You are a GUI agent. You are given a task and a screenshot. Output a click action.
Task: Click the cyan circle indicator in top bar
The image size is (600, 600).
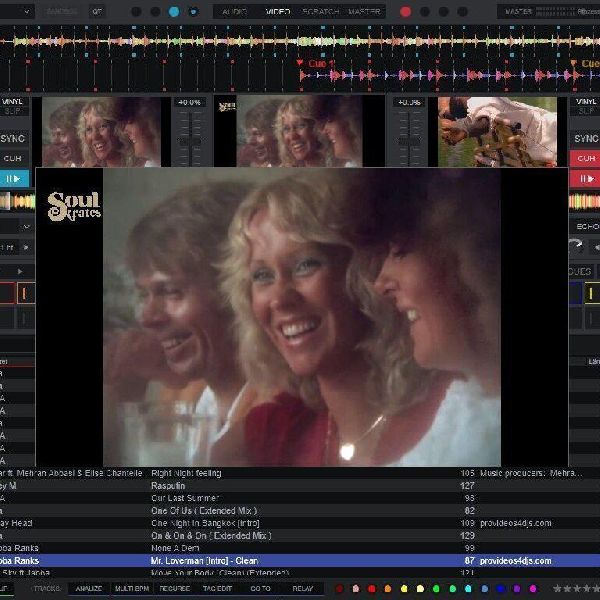(174, 11)
